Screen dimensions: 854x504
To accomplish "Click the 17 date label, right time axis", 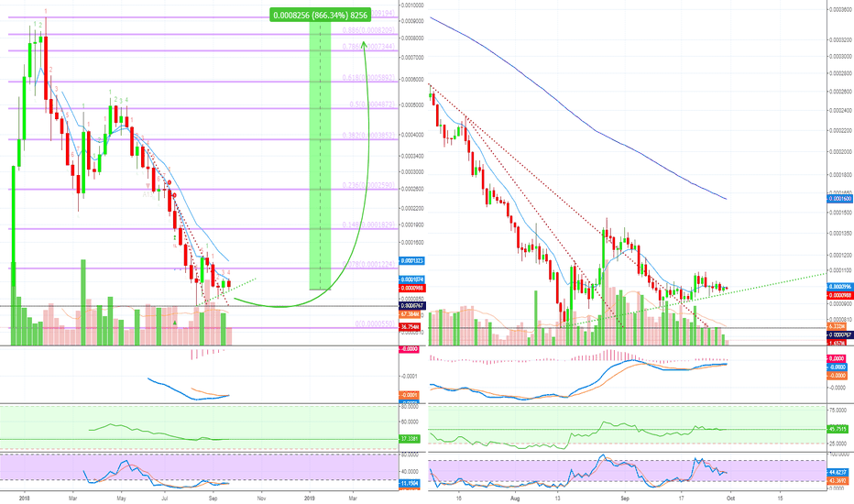I will coord(682,499).
